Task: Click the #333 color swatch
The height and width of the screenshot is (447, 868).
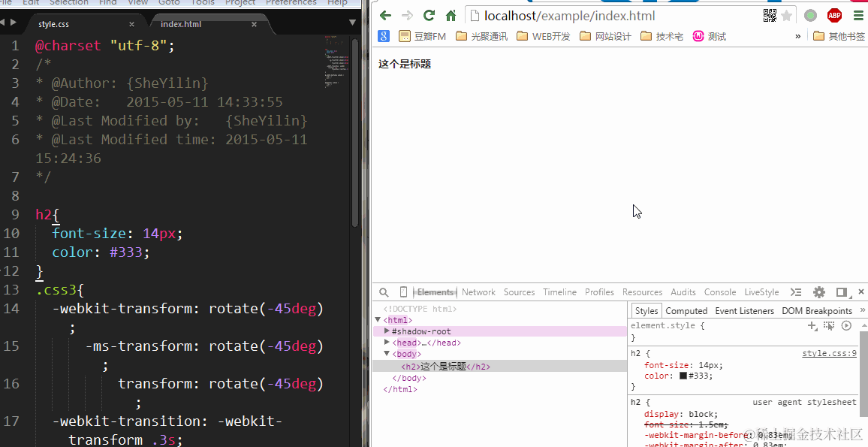Action: 683,376
